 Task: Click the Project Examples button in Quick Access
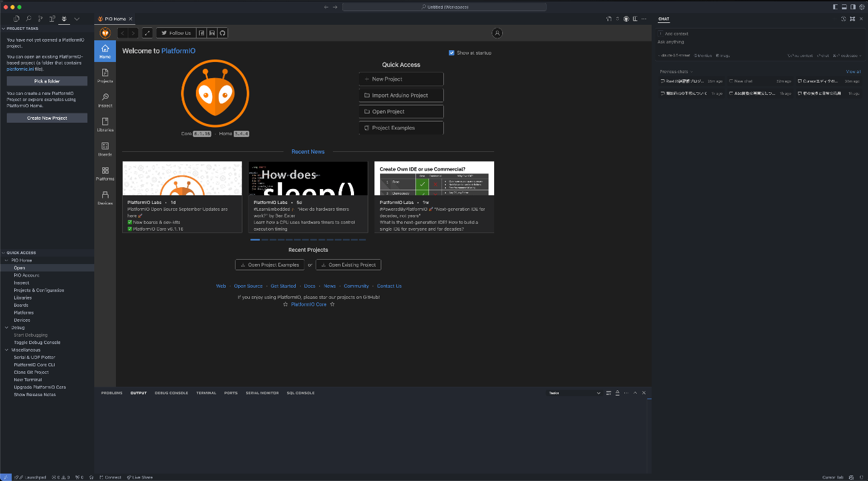401,128
